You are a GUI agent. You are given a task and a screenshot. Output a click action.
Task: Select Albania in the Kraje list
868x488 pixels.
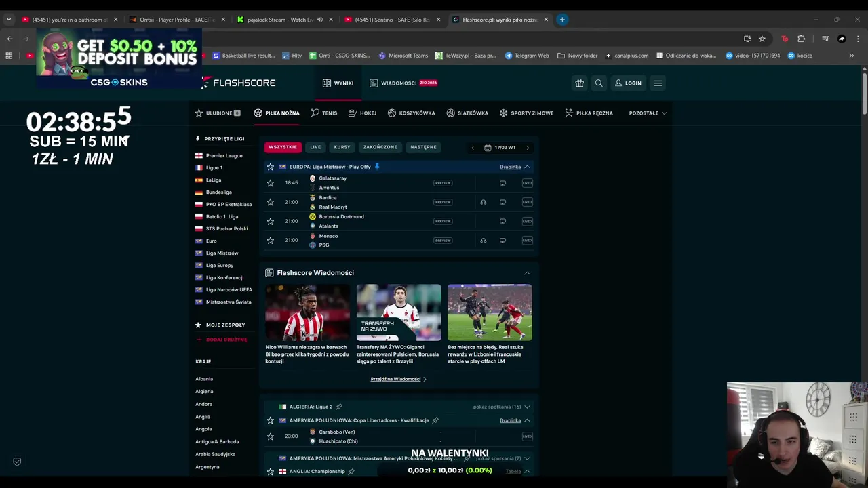204,379
